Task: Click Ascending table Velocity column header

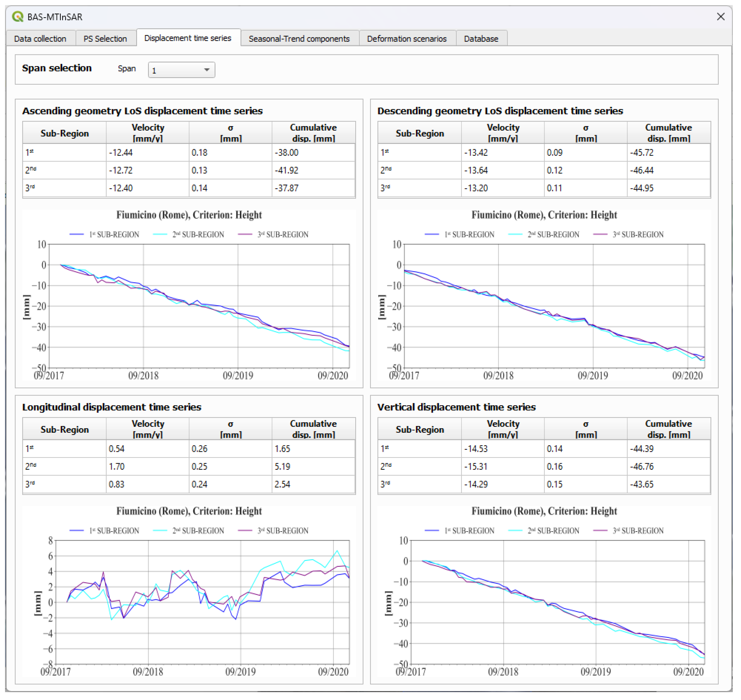Action: (148, 134)
